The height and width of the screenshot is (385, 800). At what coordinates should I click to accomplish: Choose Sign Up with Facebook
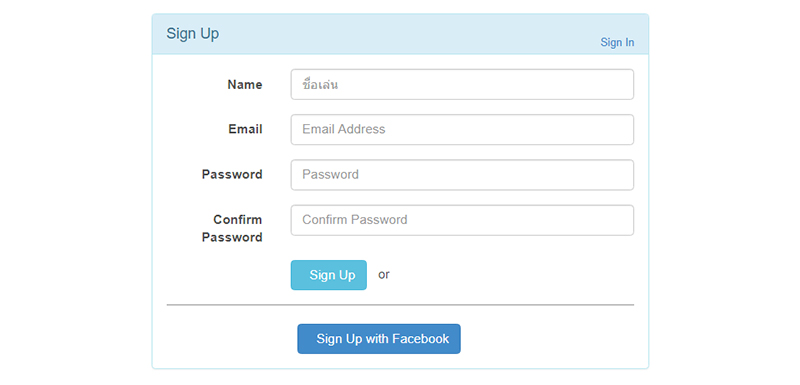[379, 339]
